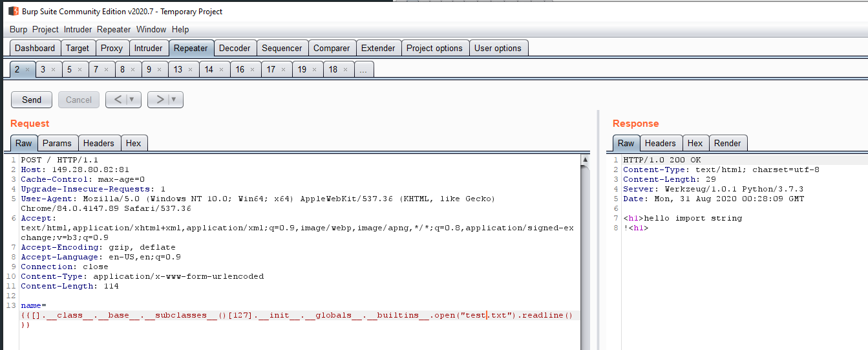Click the 'Content-Length: 114' request line

click(x=70, y=286)
